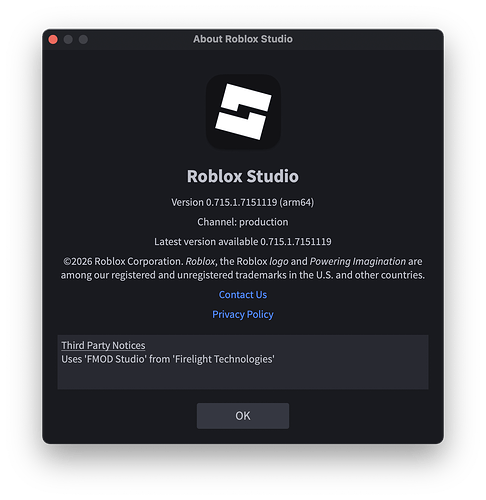Click the bold Roblox Studio heading
The image size is (486, 500).
[243, 176]
